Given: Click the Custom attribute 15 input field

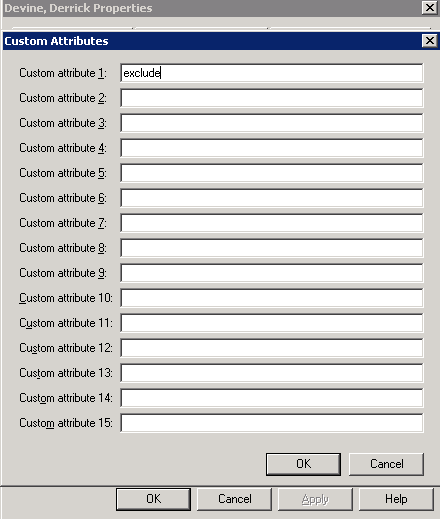Looking at the screenshot, I should pyautogui.click(x=272, y=423).
